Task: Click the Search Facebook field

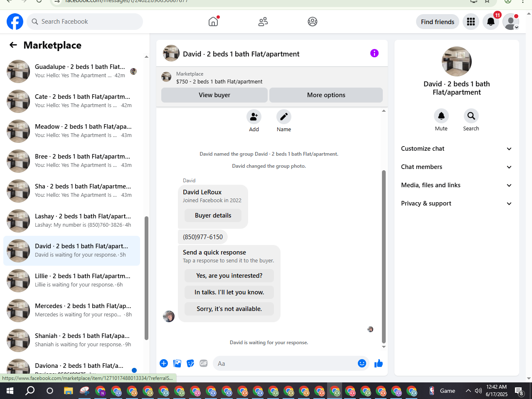Action: point(85,22)
